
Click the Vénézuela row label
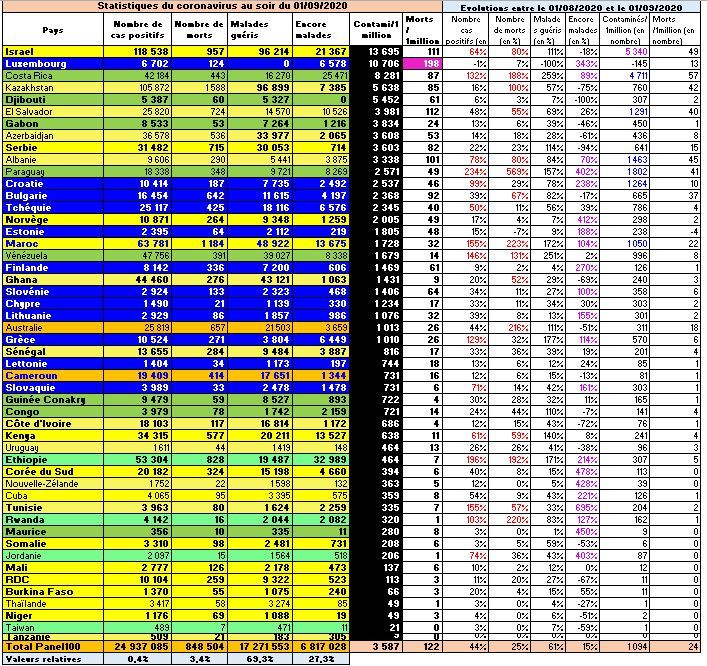pyautogui.click(x=53, y=256)
